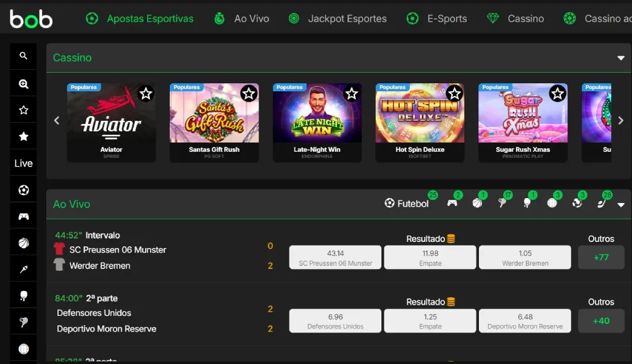Open Ao Vivo in top navigation

pyautogui.click(x=241, y=19)
